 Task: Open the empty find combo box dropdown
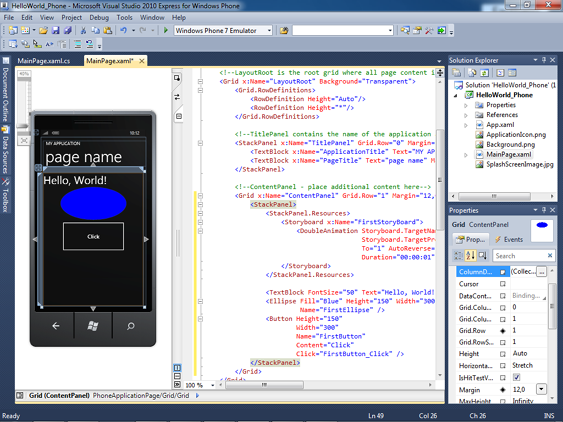390,31
